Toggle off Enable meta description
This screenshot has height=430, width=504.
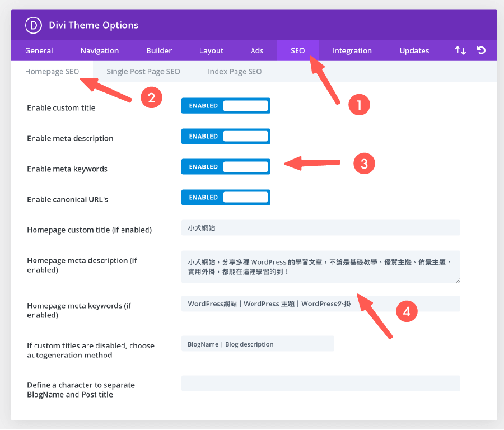[x=225, y=136]
